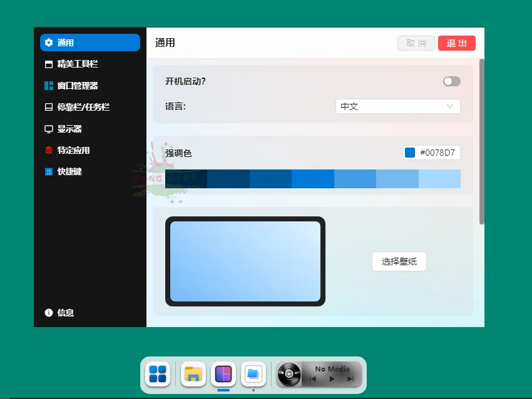
Task: Click the 退出 button
Action: (x=456, y=43)
